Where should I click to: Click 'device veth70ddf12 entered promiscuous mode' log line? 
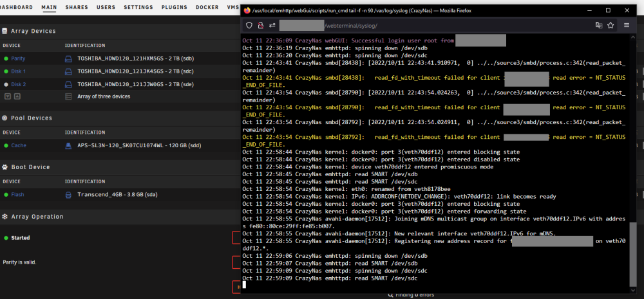tap(368, 167)
